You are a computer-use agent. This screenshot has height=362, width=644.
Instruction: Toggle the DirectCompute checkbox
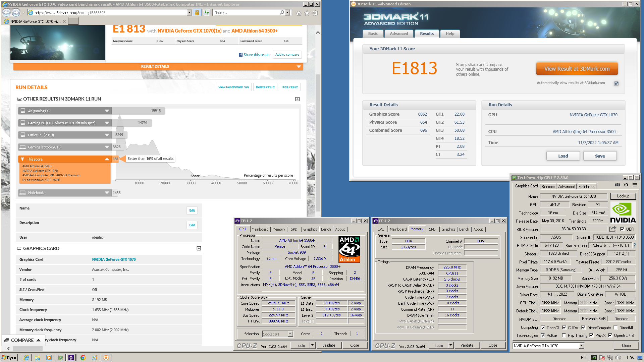[583, 328]
